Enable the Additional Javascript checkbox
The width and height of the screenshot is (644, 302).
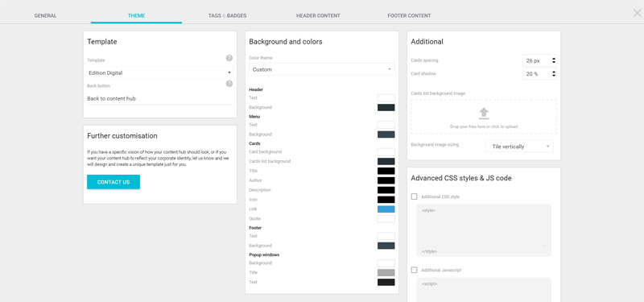tap(414, 270)
